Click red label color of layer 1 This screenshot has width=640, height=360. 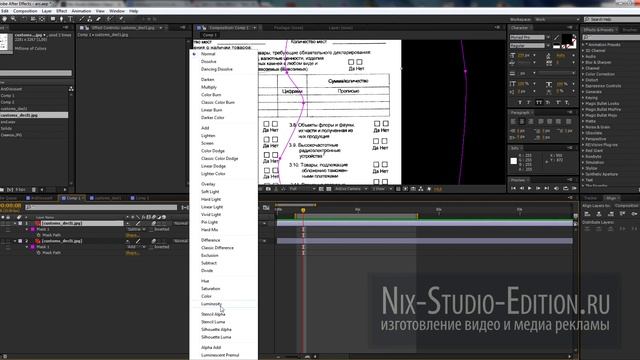(38, 223)
